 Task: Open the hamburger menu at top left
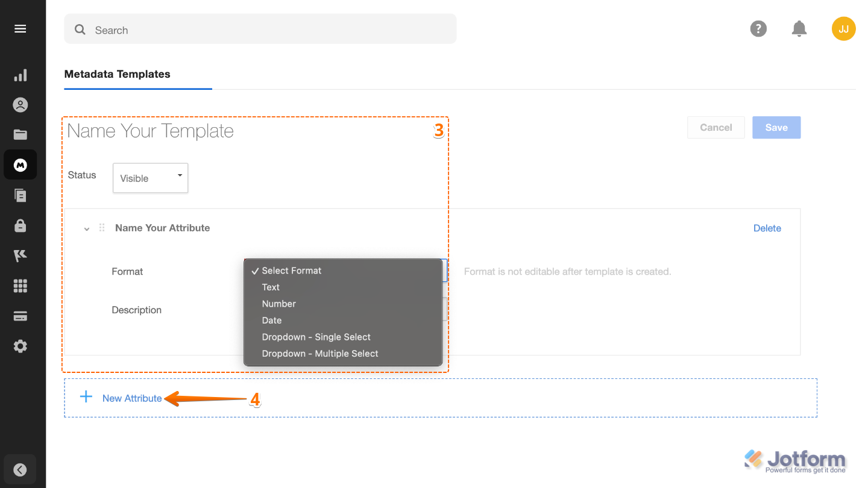[x=20, y=28]
